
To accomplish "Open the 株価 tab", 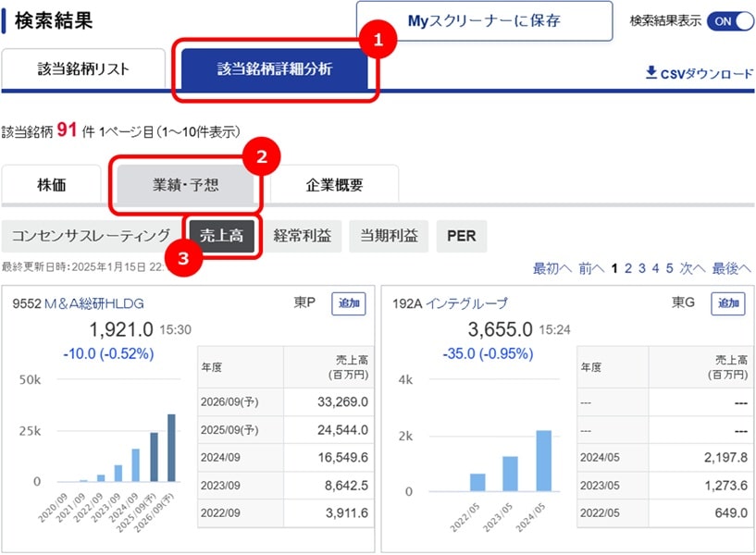I will click(x=52, y=184).
